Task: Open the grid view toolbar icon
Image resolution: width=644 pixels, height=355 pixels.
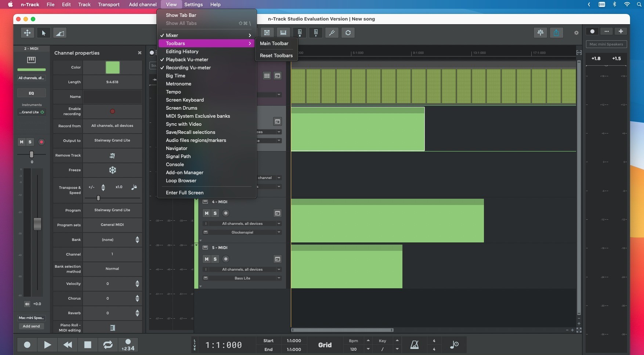Action: point(267,33)
